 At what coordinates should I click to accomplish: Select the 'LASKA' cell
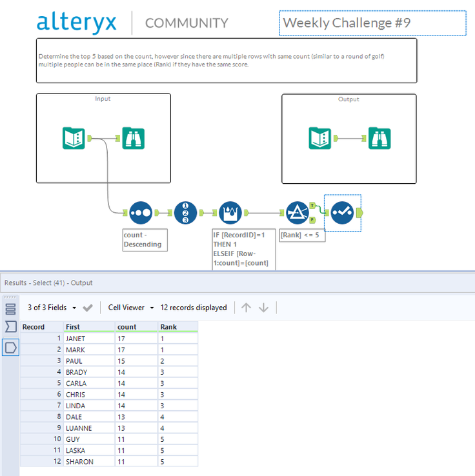pyautogui.click(x=89, y=450)
